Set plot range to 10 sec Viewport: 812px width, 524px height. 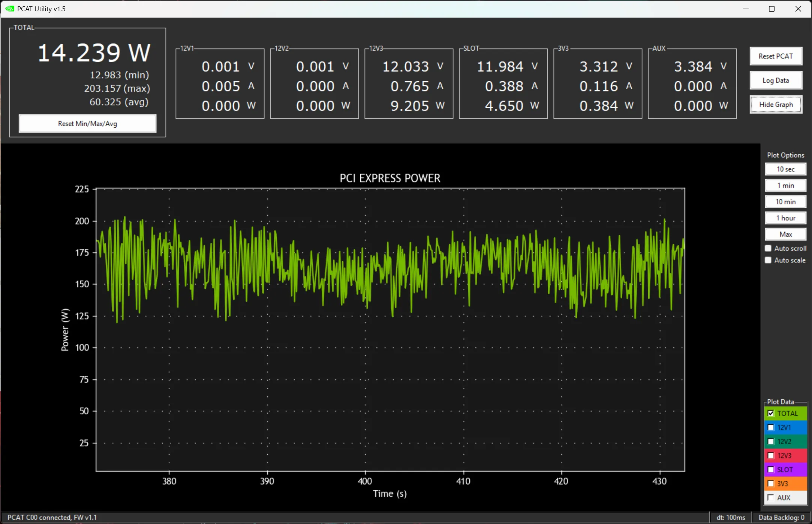(x=785, y=169)
